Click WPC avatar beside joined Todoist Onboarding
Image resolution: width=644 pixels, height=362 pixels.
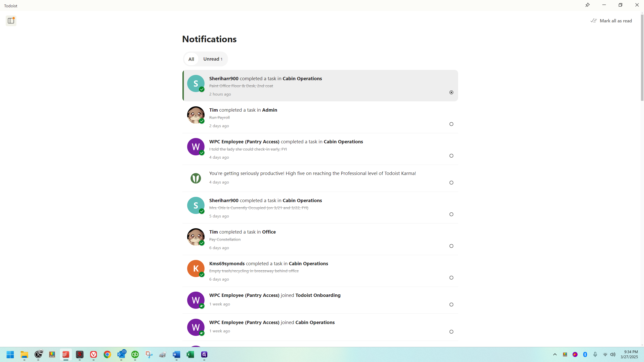196,300
